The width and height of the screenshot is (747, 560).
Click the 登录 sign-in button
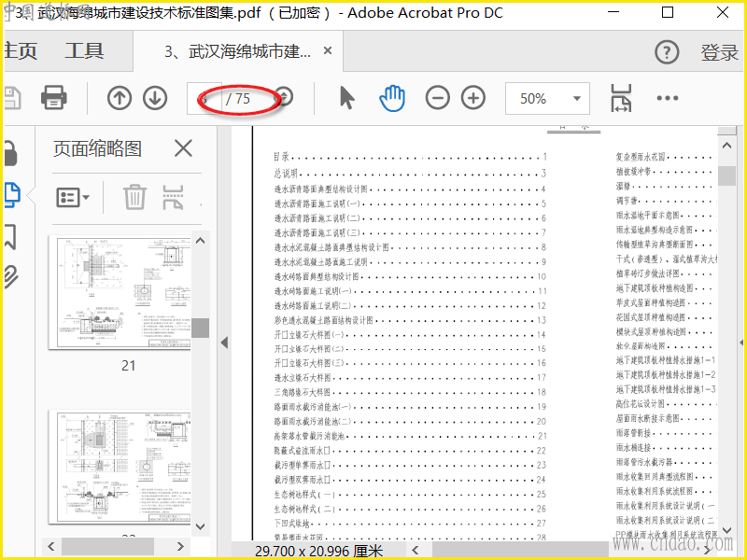pos(719,52)
